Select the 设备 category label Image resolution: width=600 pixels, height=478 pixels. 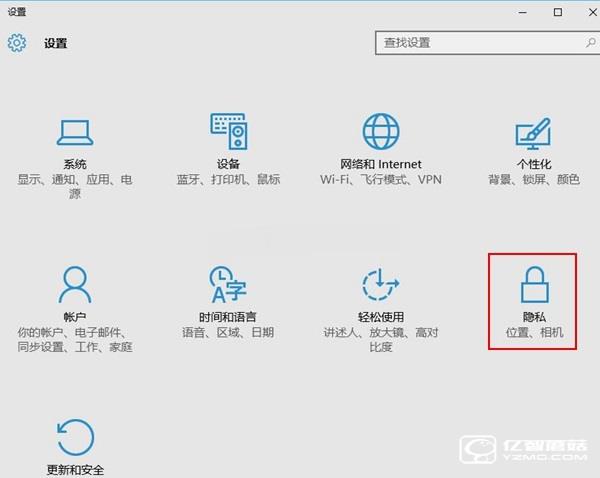click(x=228, y=164)
